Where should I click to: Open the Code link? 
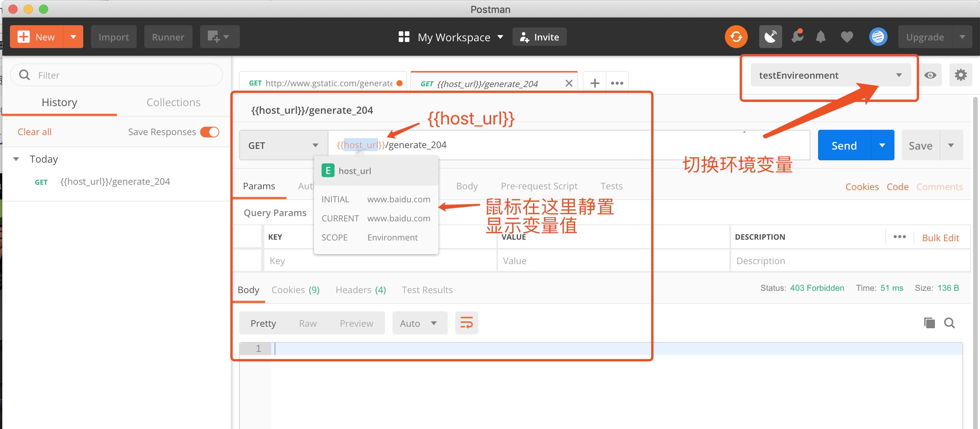click(897, 187)
